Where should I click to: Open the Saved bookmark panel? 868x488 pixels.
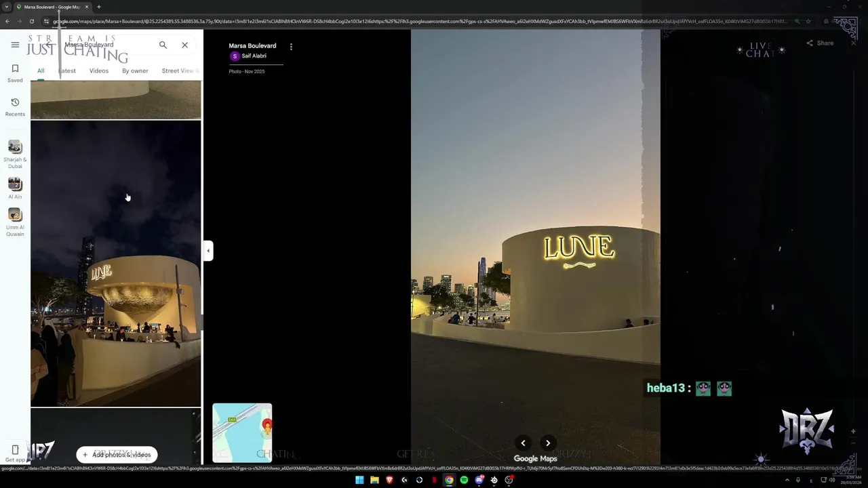pos(15,73)
